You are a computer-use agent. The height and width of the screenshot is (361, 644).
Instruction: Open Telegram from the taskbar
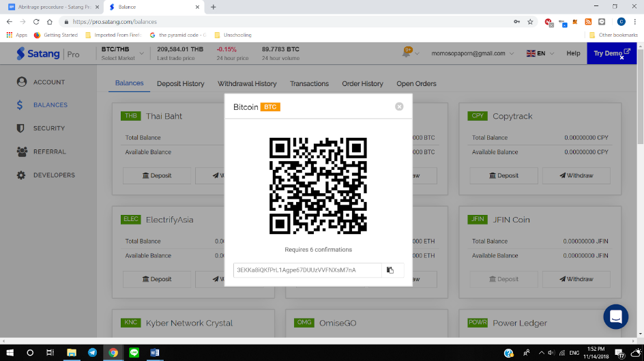(92, 353)
